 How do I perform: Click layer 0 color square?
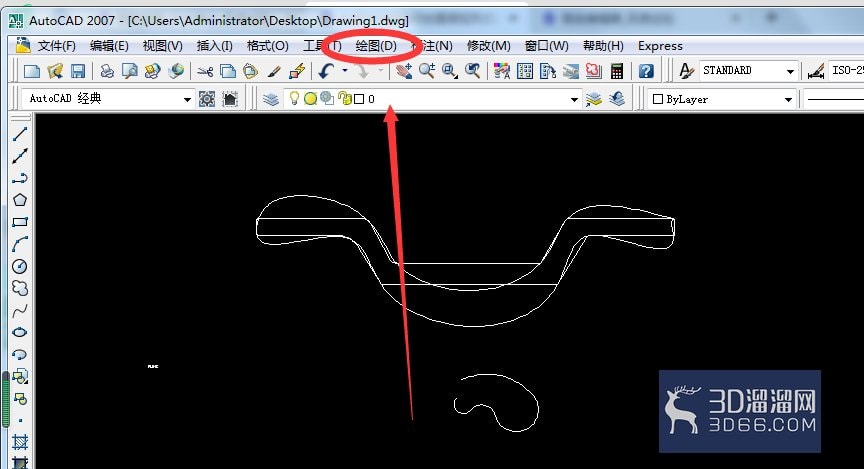[359, 99]
